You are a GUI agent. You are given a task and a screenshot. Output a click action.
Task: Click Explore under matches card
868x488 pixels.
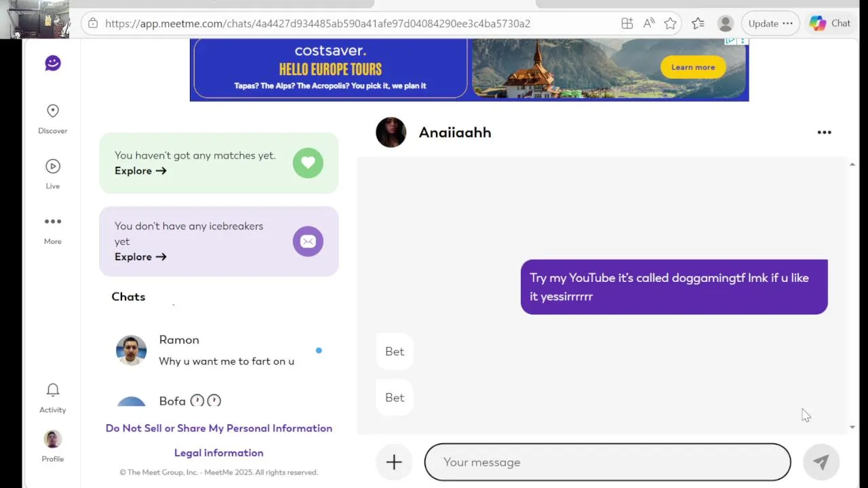pos(140,171)
